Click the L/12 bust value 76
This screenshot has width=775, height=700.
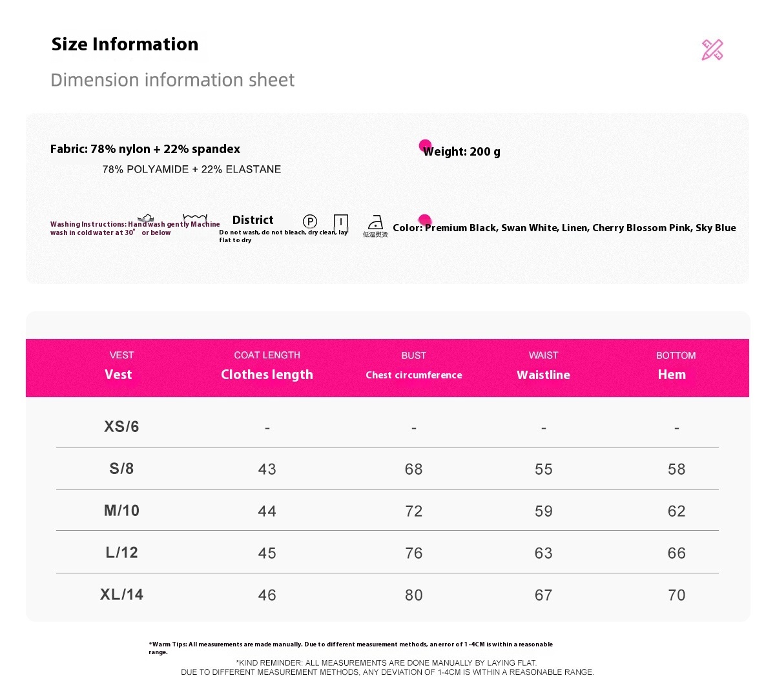(x=414, y=553)
